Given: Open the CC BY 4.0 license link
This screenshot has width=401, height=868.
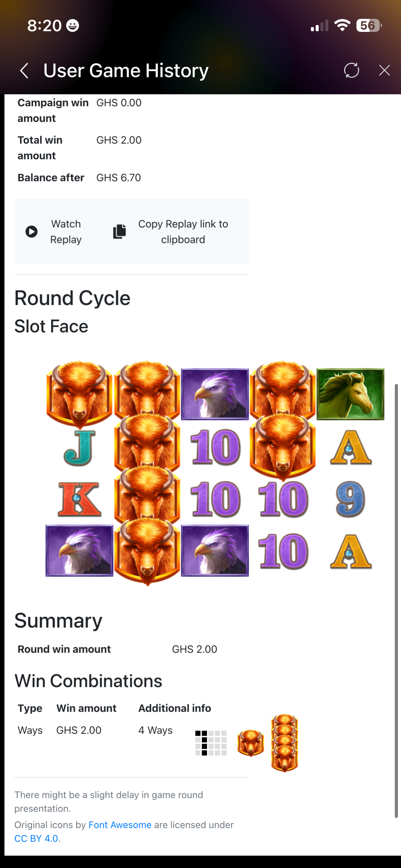Looking at the screenshot, I should 36,838.
